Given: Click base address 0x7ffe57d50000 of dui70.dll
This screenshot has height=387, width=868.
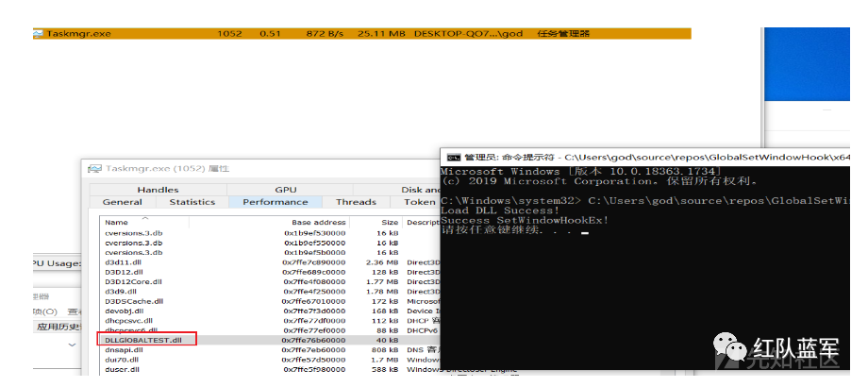Looking at the screenshot, I should coord(313,360).
